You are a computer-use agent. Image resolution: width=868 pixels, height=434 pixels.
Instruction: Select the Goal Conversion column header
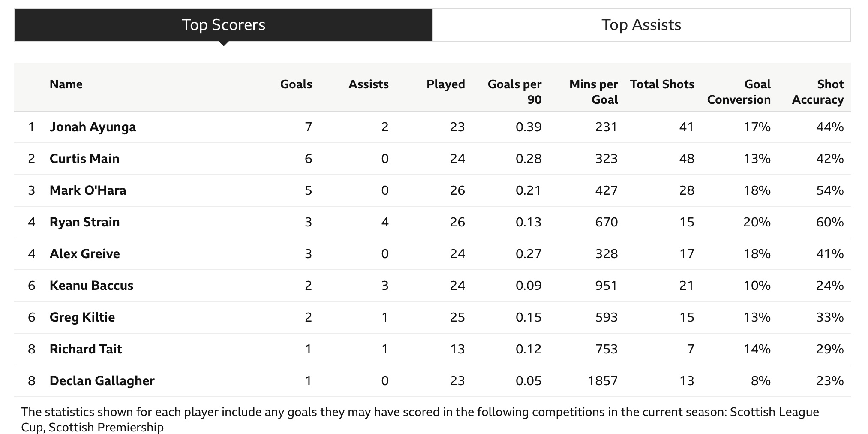tap(739, 92)
